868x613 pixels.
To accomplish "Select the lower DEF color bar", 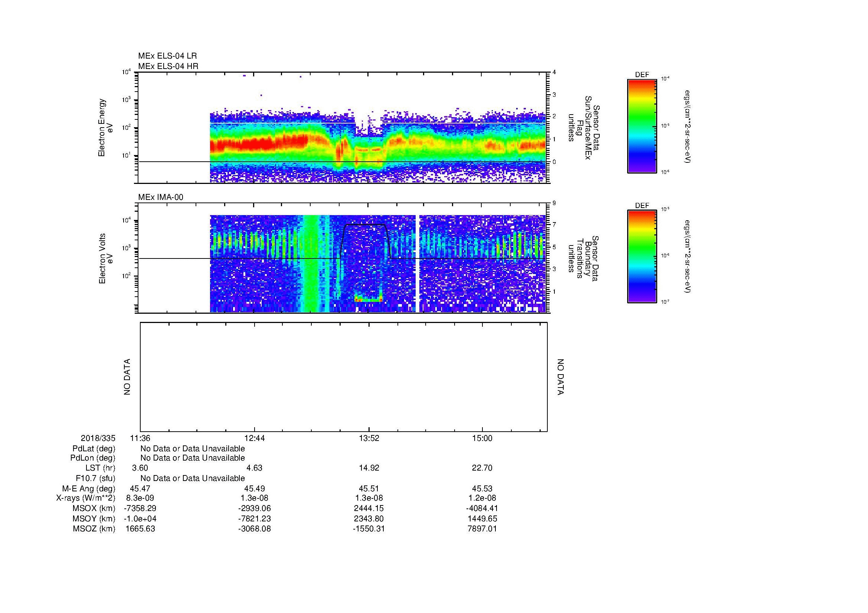I will (x=642, y=257).
